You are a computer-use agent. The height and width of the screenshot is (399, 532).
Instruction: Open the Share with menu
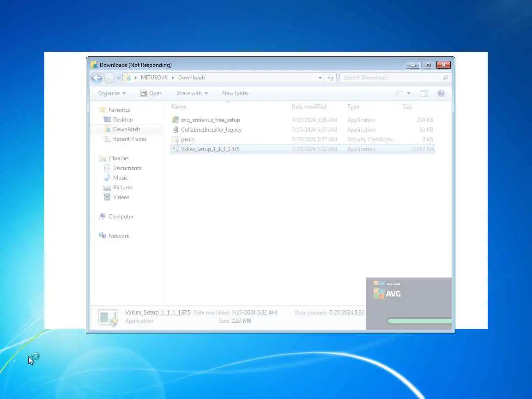(x=192, y=93)
